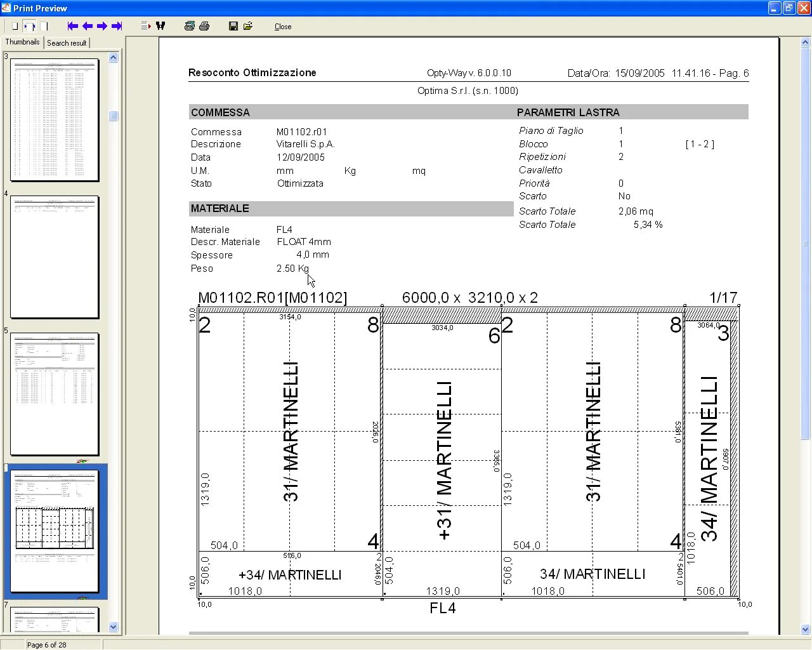Click the print icon
The width and height of the screenshot is (812, 650).
(204, 26)
